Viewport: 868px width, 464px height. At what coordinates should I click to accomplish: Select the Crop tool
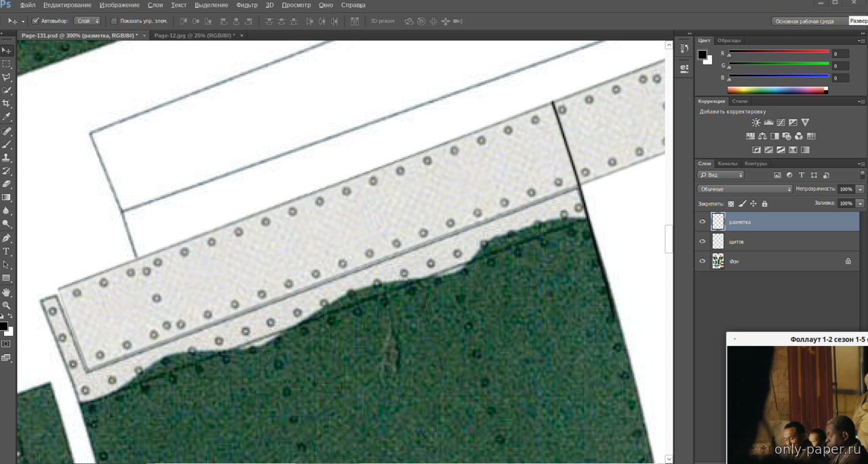[x=7, y=104]
